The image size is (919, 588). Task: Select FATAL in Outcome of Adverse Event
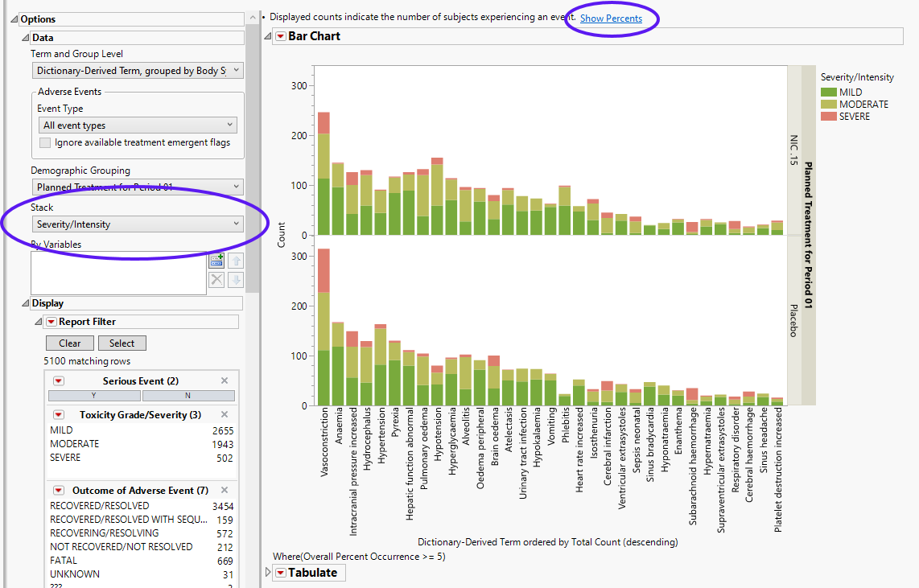tap(64, 561)
